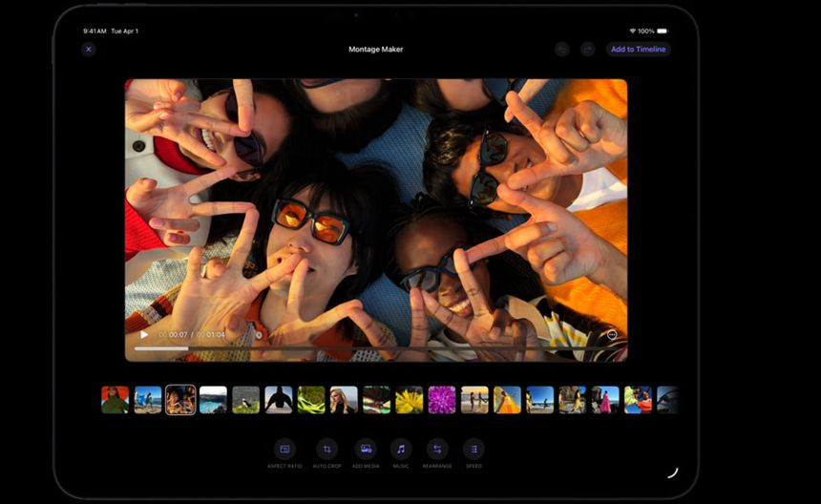This screenshot has width=821, height=504.
Task: Open the Speed settings
Action: [474, 449]
